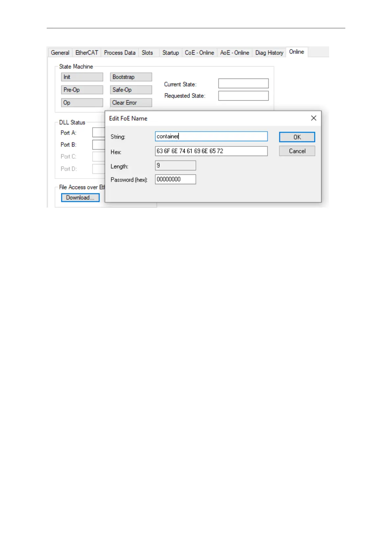This screenshot has width=392, height=554.
Task: Focus the Password (hex) field
Action: [175, 179]
